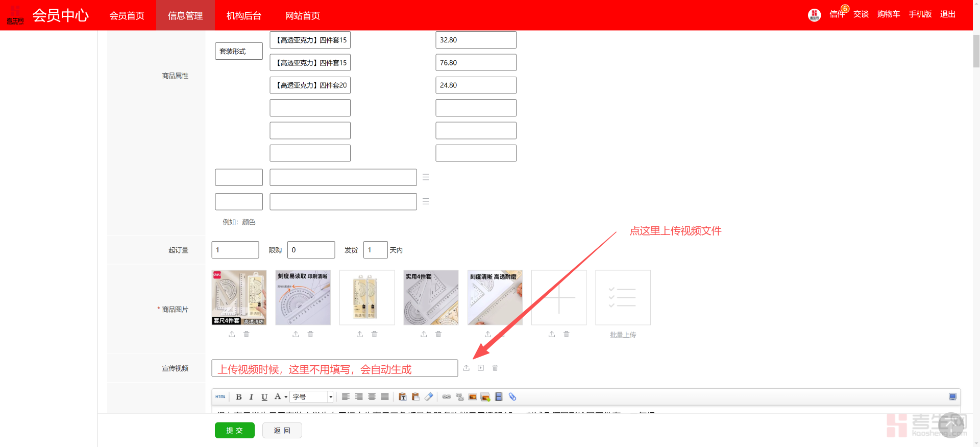
Task: Open the 机构后台 menu item
Action: click(x=244, y=16)
